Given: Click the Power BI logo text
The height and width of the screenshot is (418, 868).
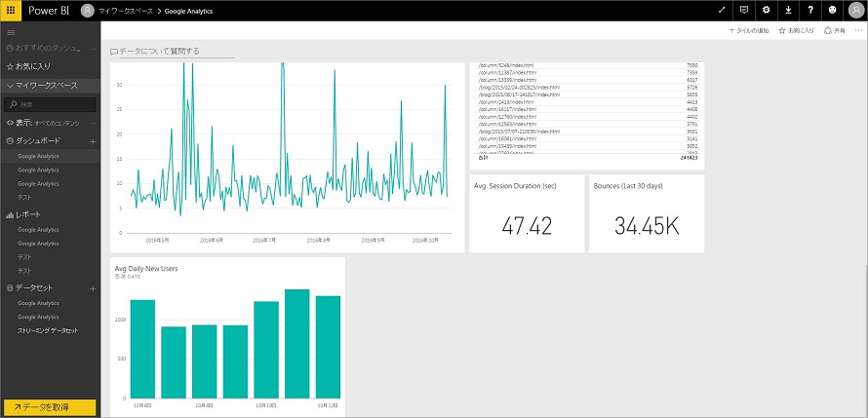Looking at the screenshot, I should tap(49, 11).
